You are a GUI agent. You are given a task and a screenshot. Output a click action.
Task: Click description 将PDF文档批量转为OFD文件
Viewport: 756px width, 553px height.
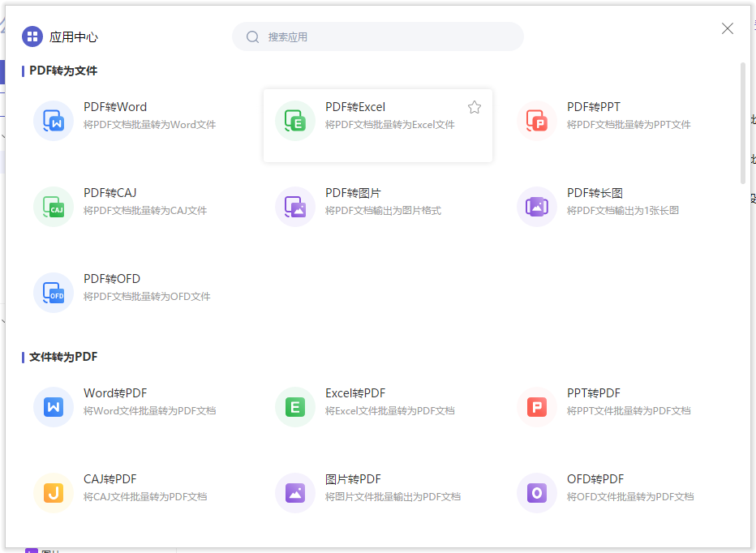pyautogui.click(x=147, y=297)
